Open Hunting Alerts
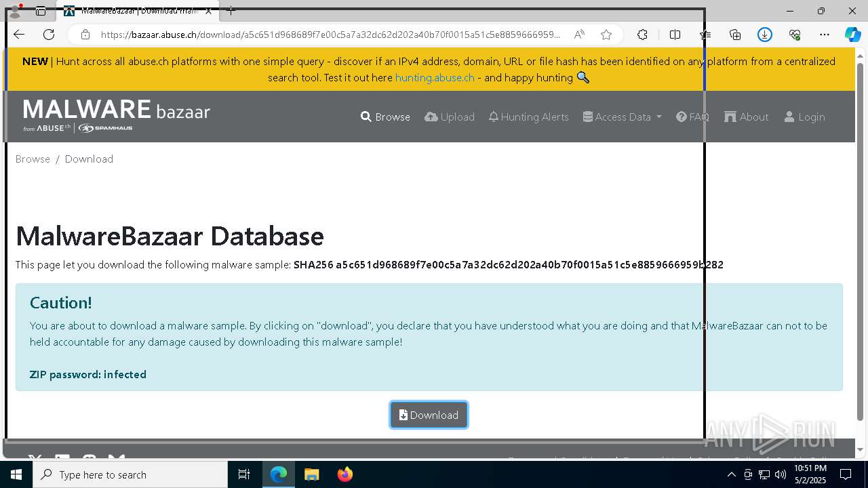 (529, 117)
